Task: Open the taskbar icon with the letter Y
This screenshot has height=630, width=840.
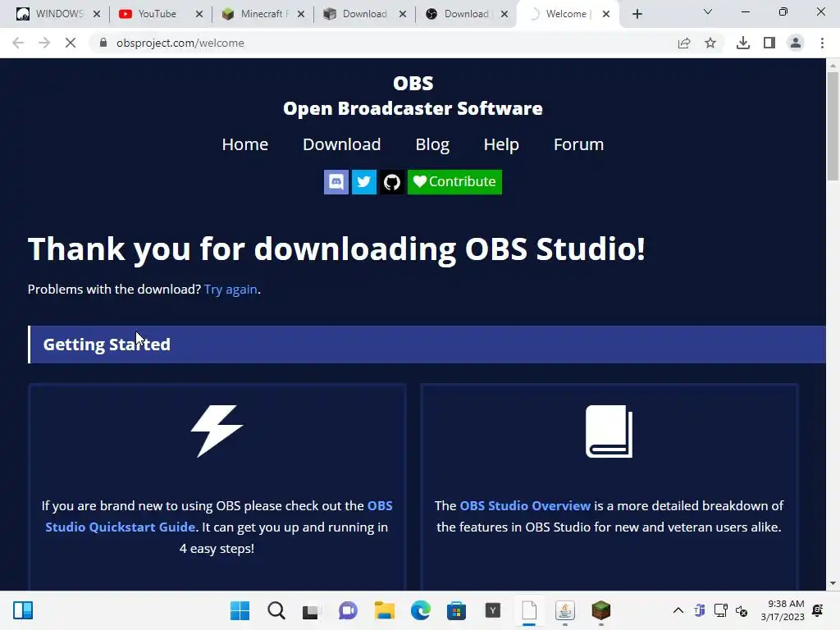Action: 493,610
